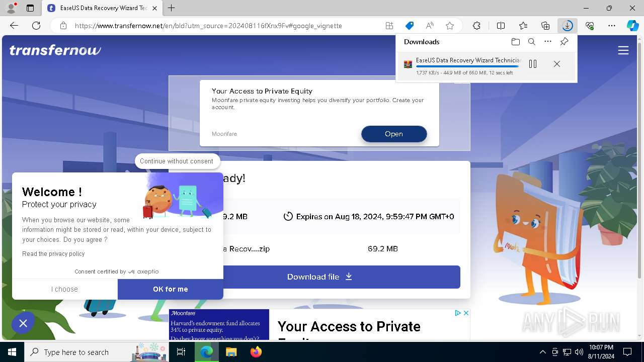Viewport: 644px width, 362px height.
Task: Open the transfernow hamburger menu
Action: point(623,50)
